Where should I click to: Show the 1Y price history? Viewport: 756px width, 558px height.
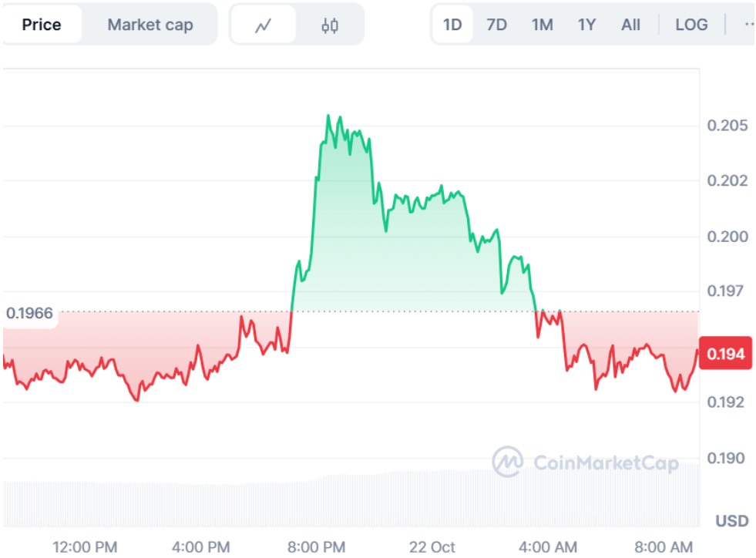pos(587,25)
